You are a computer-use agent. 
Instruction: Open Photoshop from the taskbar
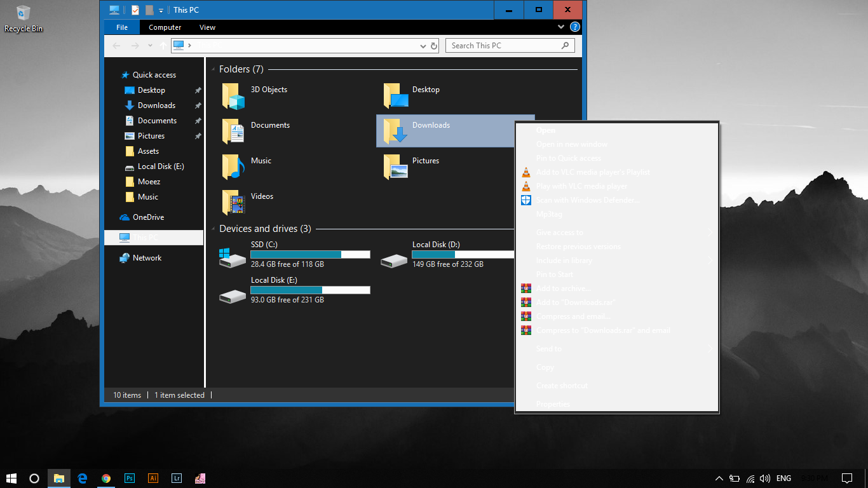(x=130, y=478)
